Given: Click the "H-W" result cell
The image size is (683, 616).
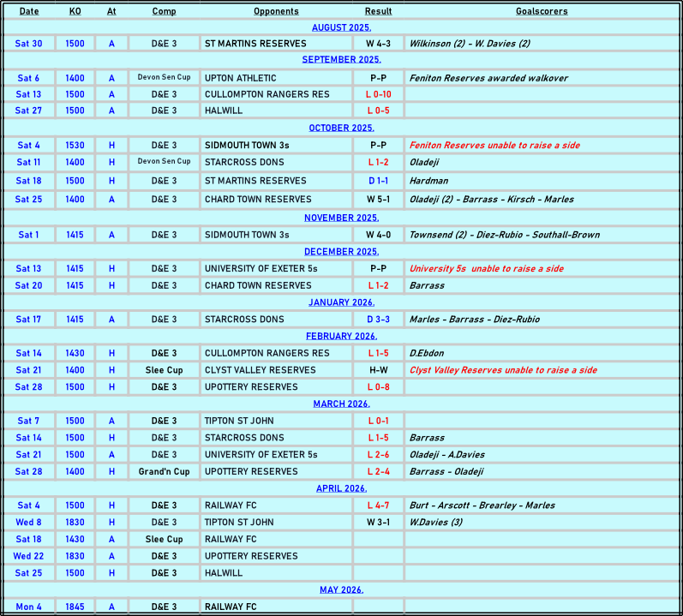Looking at the screenshot, I should click(378, 370).
